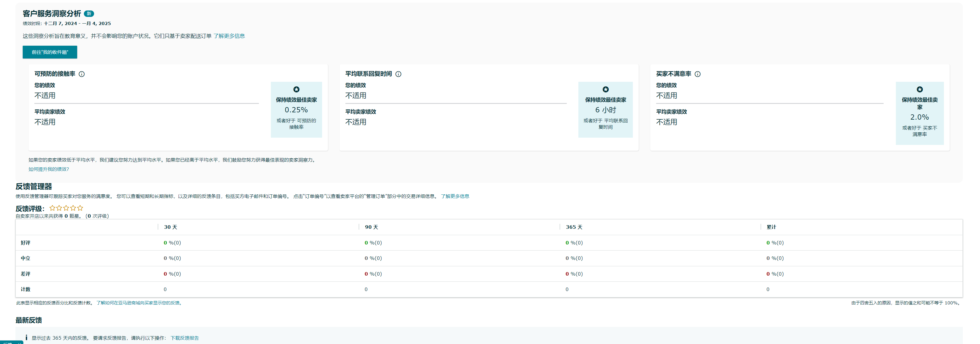Click the 累计 feedback count value
This screenshot has width=980, height=344.
767,289
